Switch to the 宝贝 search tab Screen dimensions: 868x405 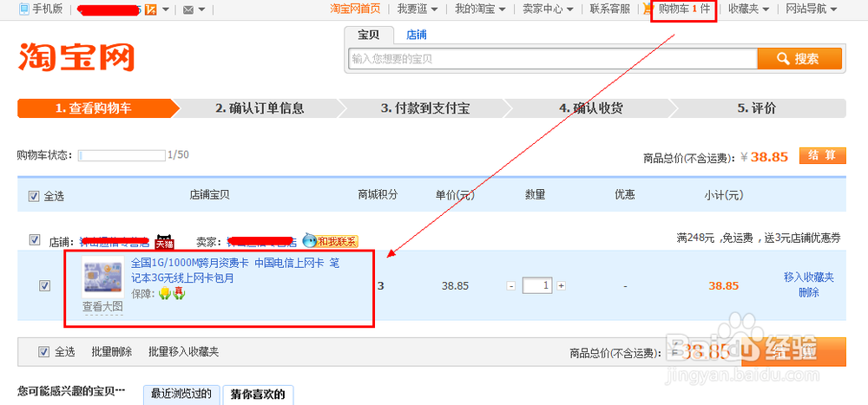pyautogui.click(x=369, y=35)
